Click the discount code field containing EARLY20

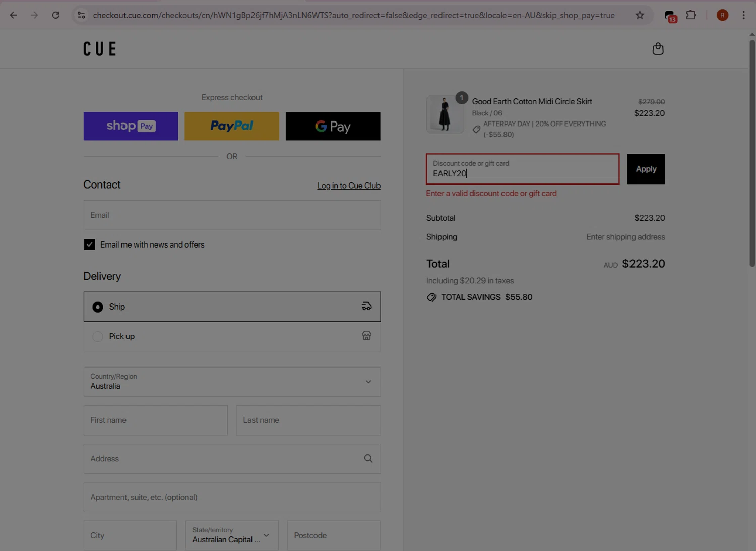pos(523,169)
